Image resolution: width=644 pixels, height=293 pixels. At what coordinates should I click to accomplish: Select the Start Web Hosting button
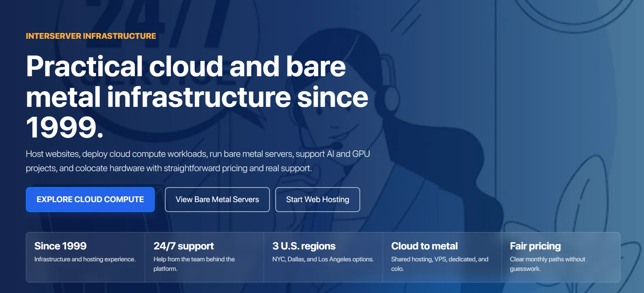point(318,199)
